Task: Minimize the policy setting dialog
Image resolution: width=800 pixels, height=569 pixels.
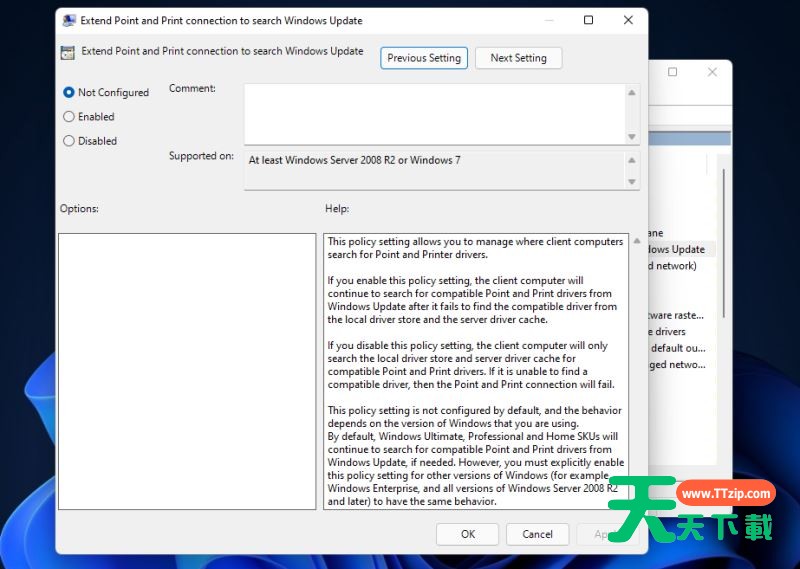Action: 549,20
